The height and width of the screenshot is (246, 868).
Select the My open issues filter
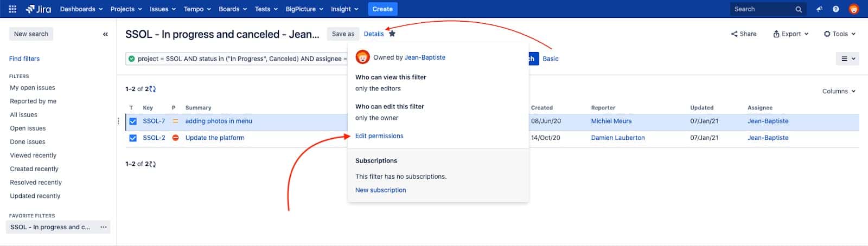coord(33,88)
